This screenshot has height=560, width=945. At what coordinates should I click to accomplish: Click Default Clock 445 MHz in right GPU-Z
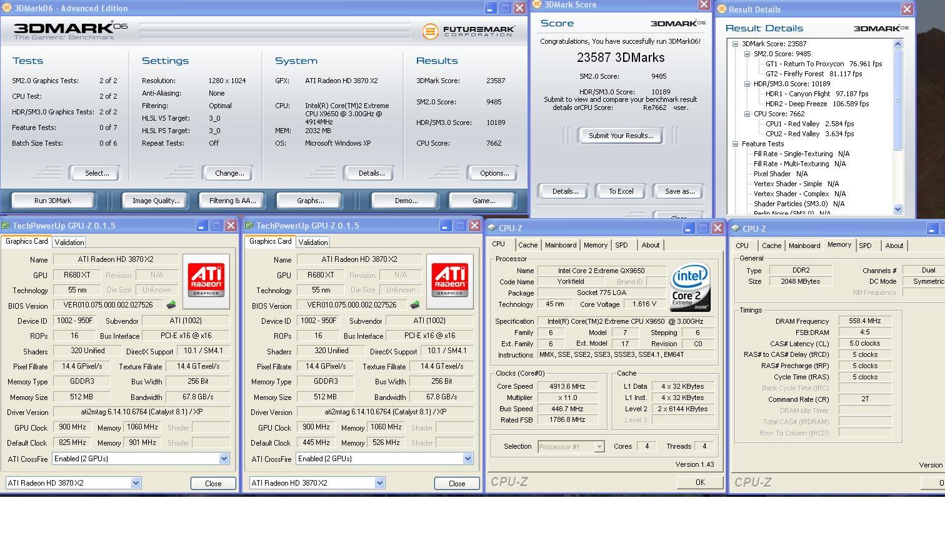coord(316,442)
